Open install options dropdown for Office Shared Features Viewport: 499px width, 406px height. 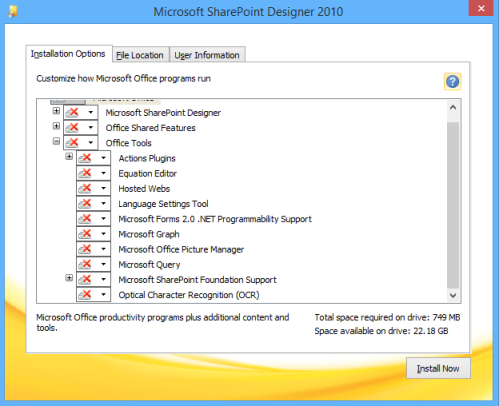[x=90, y=127]
